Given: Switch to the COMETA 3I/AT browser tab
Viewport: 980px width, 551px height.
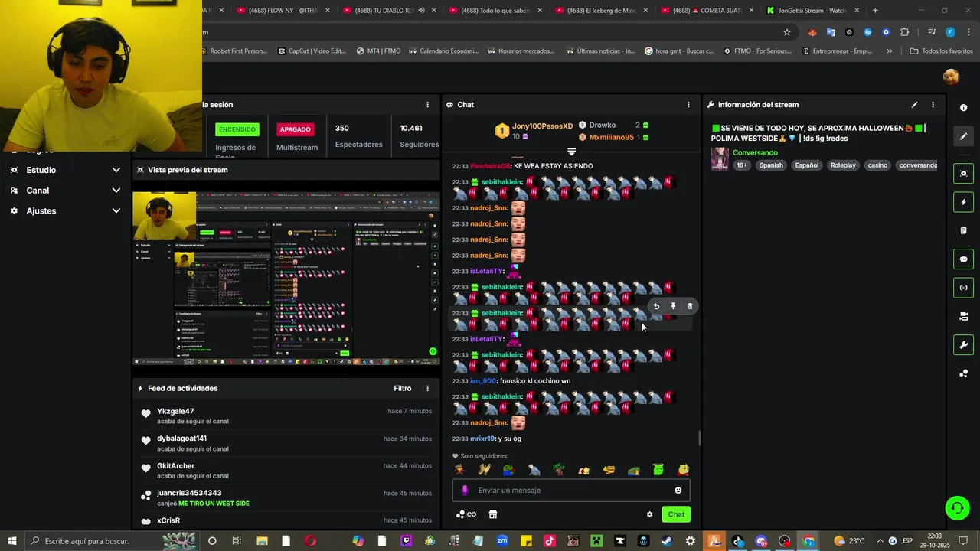Looking at the screenshot, I should click(708, 11).
